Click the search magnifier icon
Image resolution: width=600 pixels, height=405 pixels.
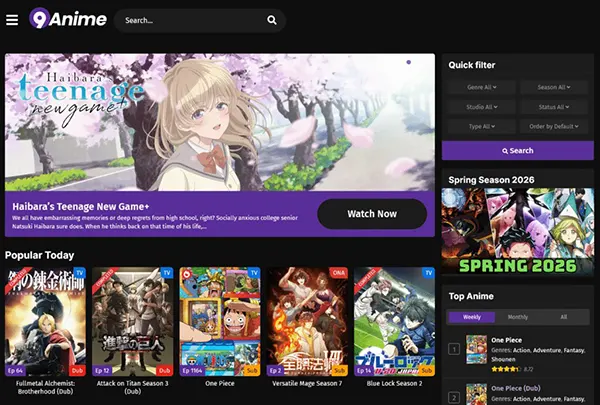tap(272, 20)
